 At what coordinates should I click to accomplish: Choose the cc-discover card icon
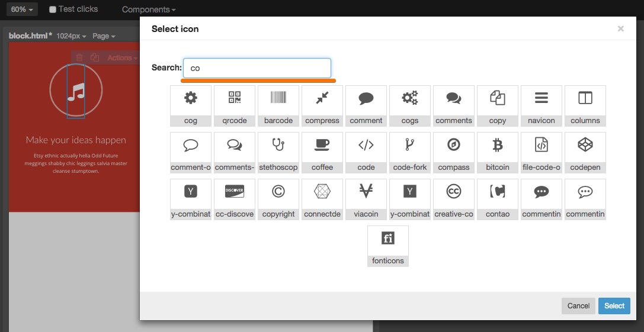[235, 199]
